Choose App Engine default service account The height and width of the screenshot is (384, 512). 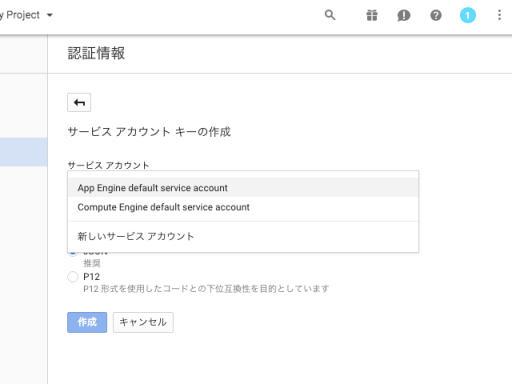[x=243, y=188]
